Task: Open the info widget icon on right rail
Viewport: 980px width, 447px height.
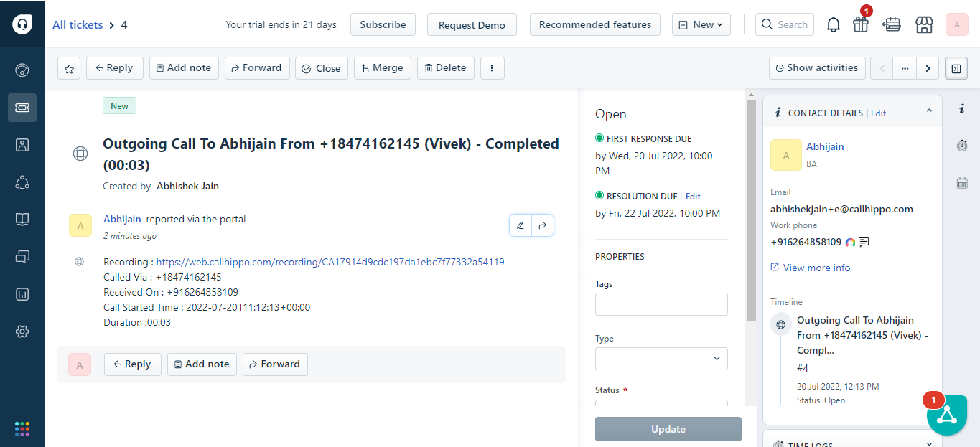Action: pos(962,108)
